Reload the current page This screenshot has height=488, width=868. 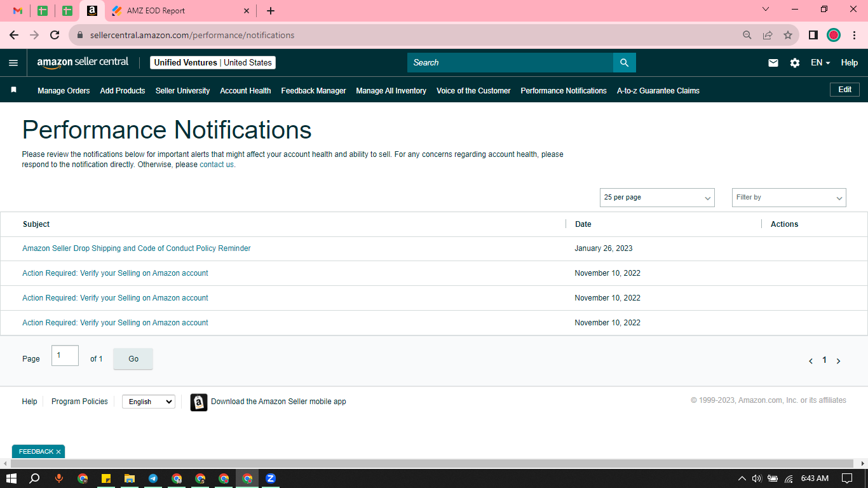pyautogui.click(x=55, y=35)
